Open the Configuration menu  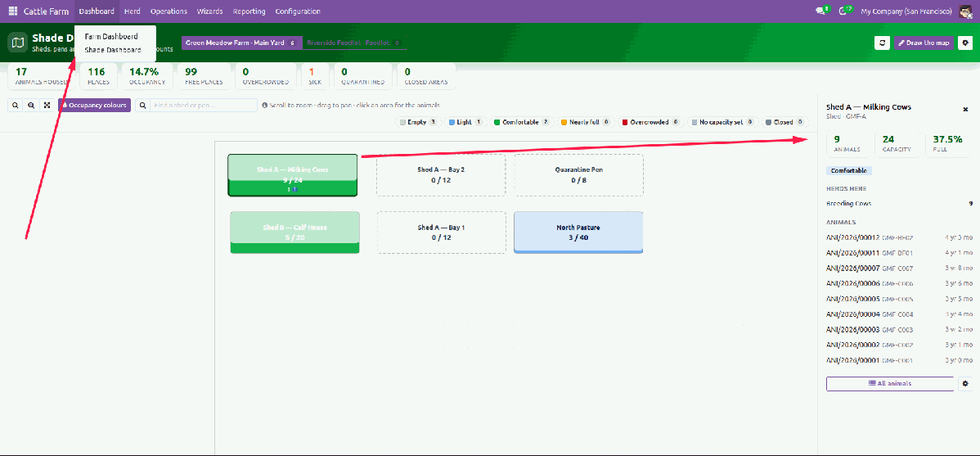coord(298,11)
